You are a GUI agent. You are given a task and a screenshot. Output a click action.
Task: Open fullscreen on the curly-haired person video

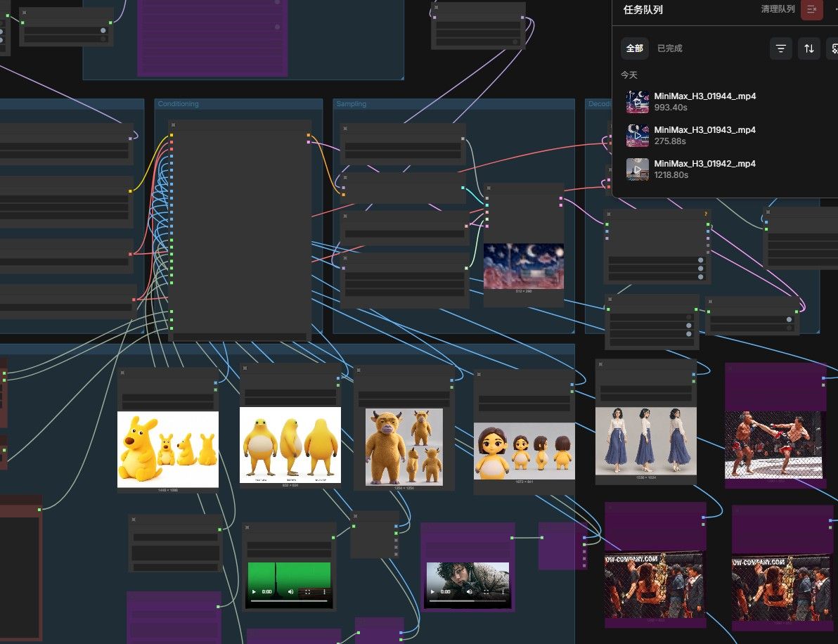click(486, 592)
